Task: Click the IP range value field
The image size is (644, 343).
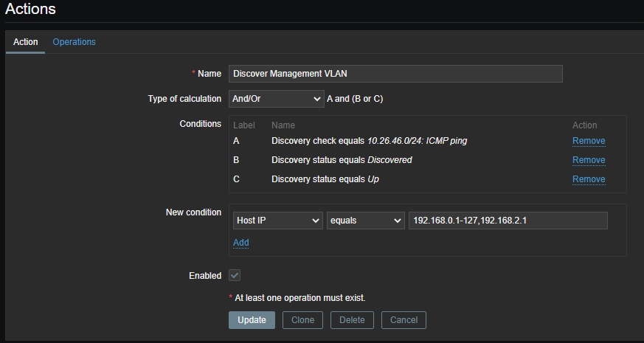Action: [508, 221]
